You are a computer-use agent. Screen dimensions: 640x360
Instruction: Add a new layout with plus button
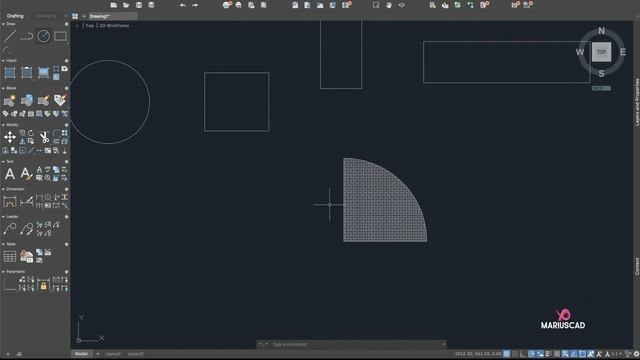(98, 354)
